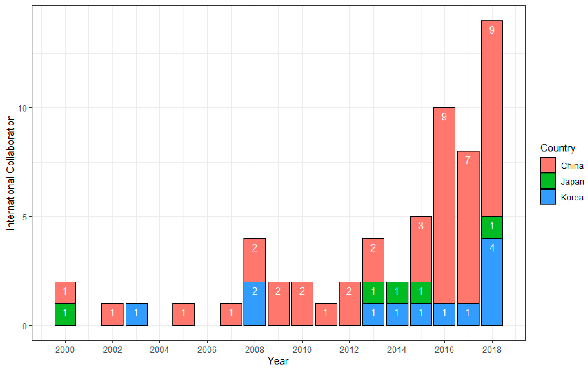The image size is (588, 370).
Task: Click the 'International Collaboration' y-axis title
Action: 10,173
